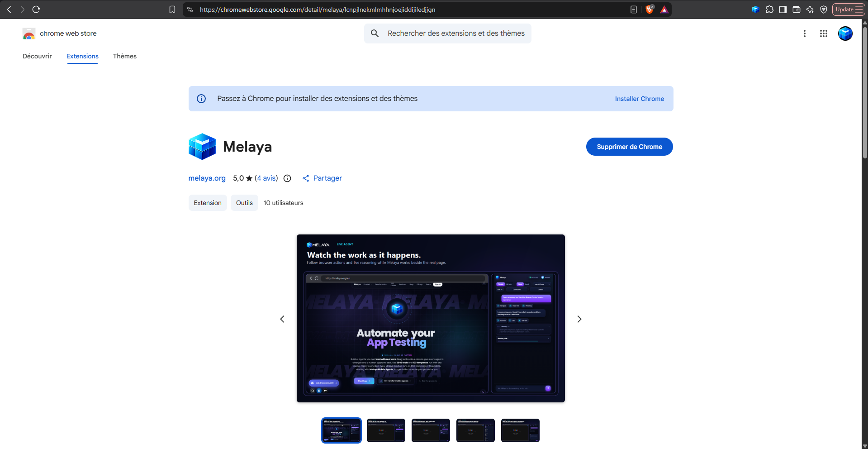
Task: Open the Google apps grid
Action: tap(824, 33)
